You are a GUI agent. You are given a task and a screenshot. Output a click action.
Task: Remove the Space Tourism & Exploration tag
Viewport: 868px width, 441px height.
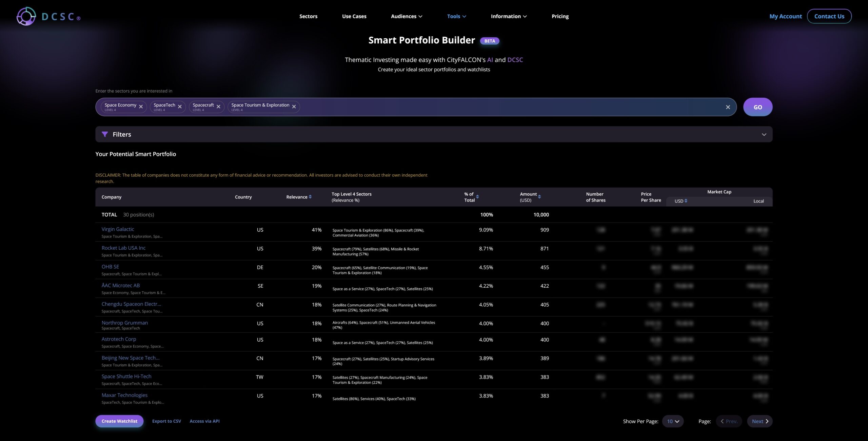tap(294, 107)
